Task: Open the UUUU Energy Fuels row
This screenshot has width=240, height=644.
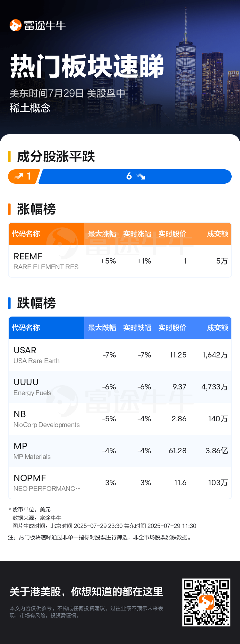Action: [120, 387]
